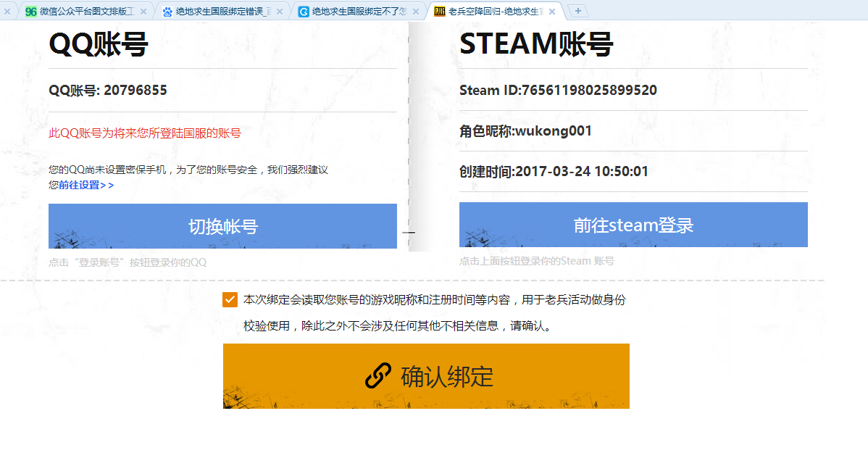Open a new browser tab with plus button
This screenshot has width=868, height=453.
tap(578, 11)
